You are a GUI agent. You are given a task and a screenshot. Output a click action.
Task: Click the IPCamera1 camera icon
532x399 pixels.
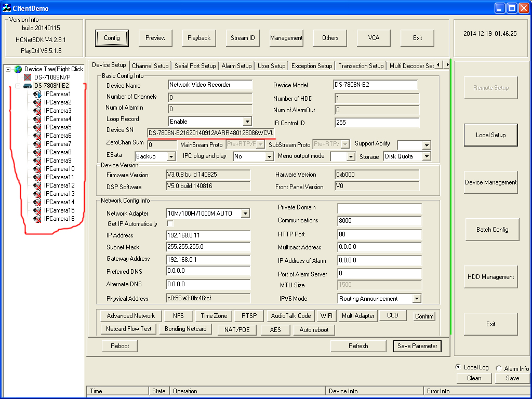(x=37, y=95)
